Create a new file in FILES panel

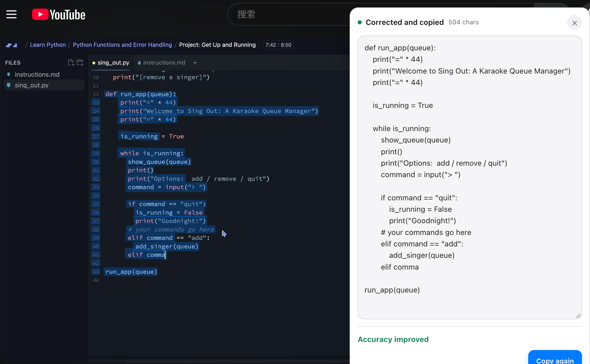click(71, 63)
